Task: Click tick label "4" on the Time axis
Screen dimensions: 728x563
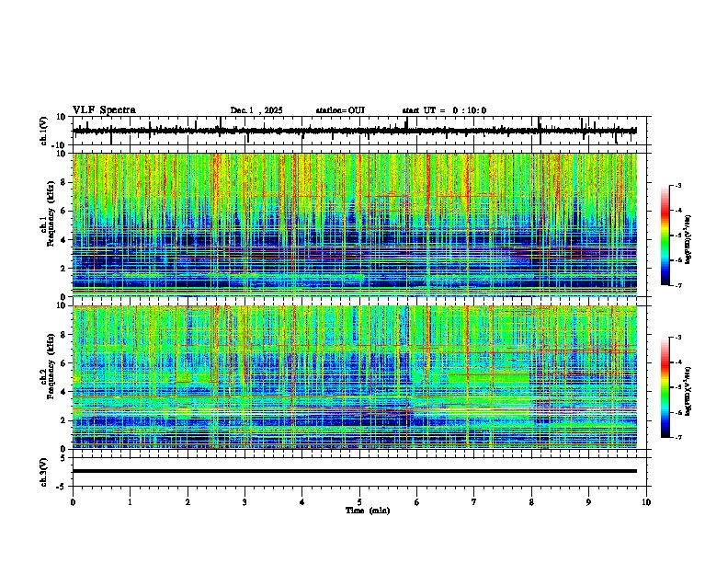Action: coord(301,502)
